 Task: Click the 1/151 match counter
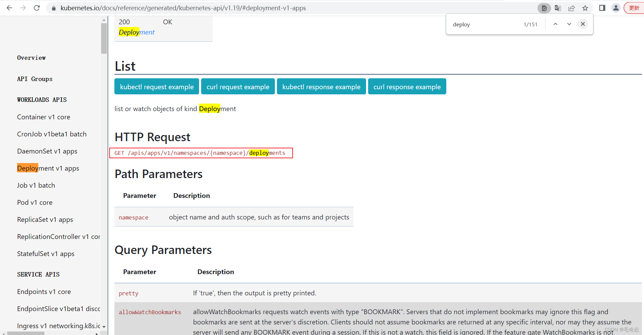[530, 24]
